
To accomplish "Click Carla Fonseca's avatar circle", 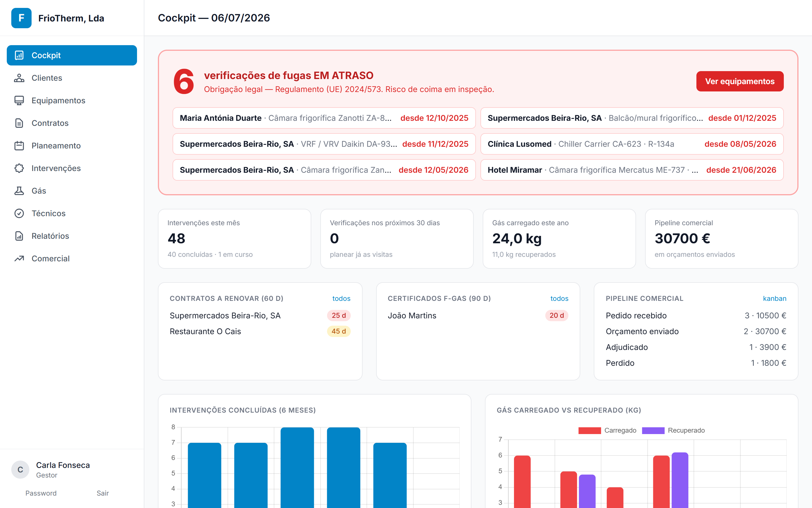I will coord(20,469).
